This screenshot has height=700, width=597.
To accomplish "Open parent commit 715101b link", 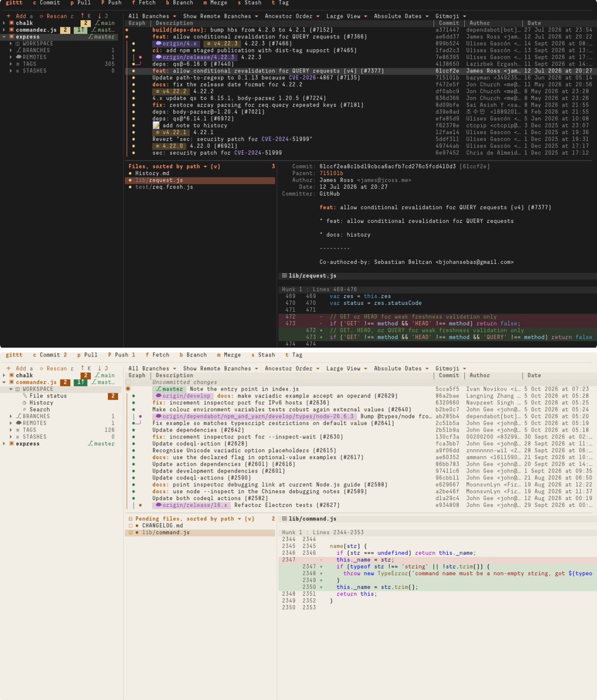I will pyautogui.click(x=331, y=173).
